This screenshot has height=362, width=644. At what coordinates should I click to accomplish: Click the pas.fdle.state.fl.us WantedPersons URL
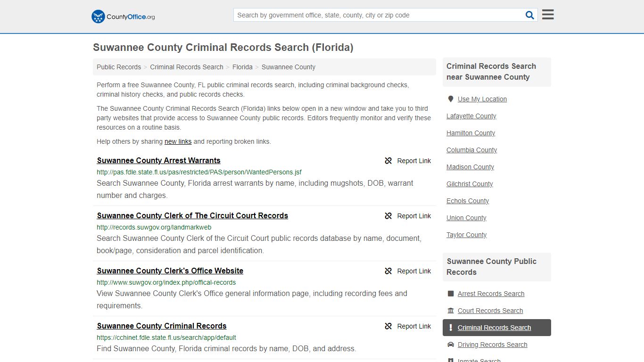pos(199,172)
